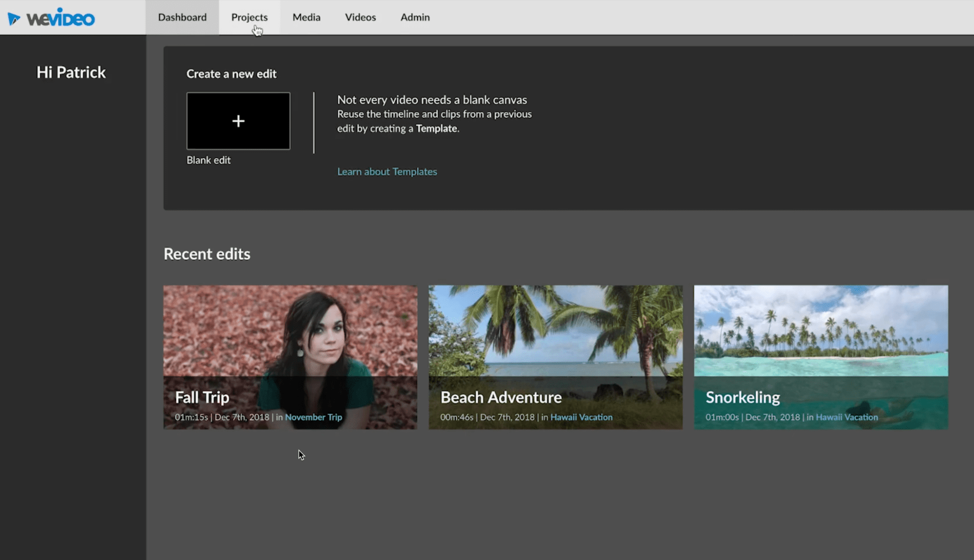Click the plus icon for Blank edit

pyautogui.click(x=238, y=121)
